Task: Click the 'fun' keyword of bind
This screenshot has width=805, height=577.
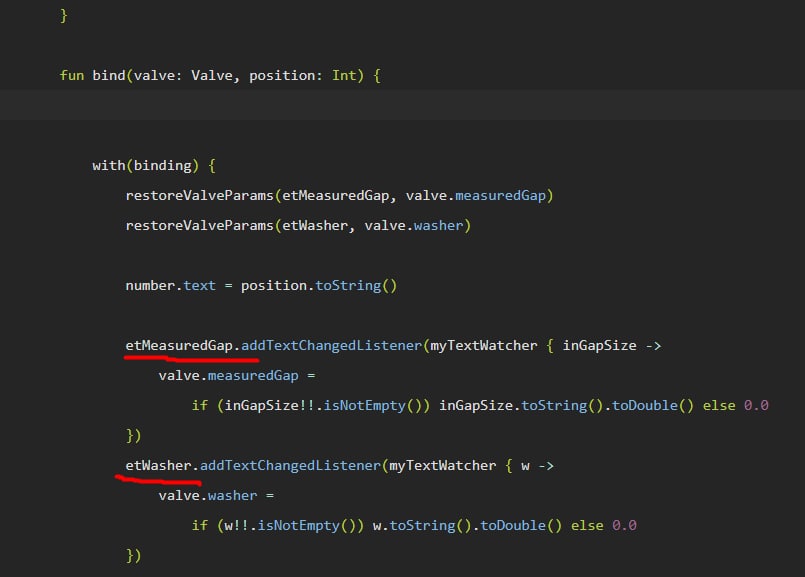Action: tap(72, 75)
